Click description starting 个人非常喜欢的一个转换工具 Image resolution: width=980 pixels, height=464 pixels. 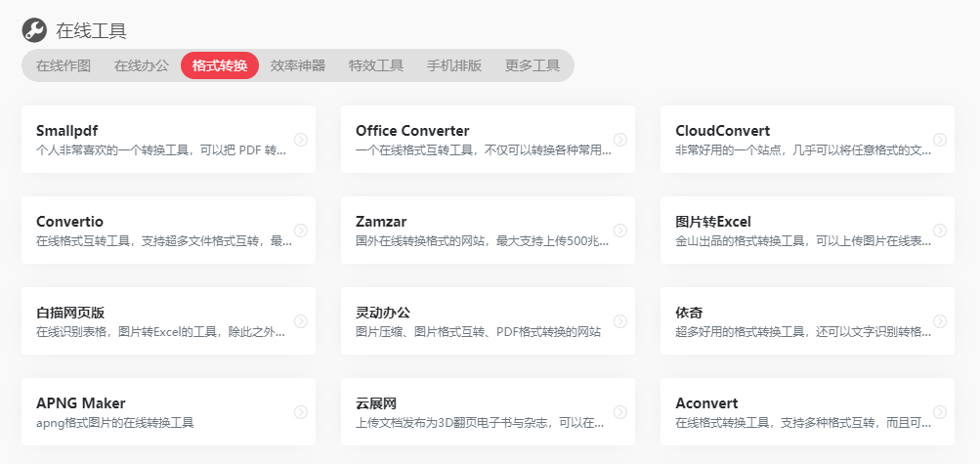coord(161,150)
